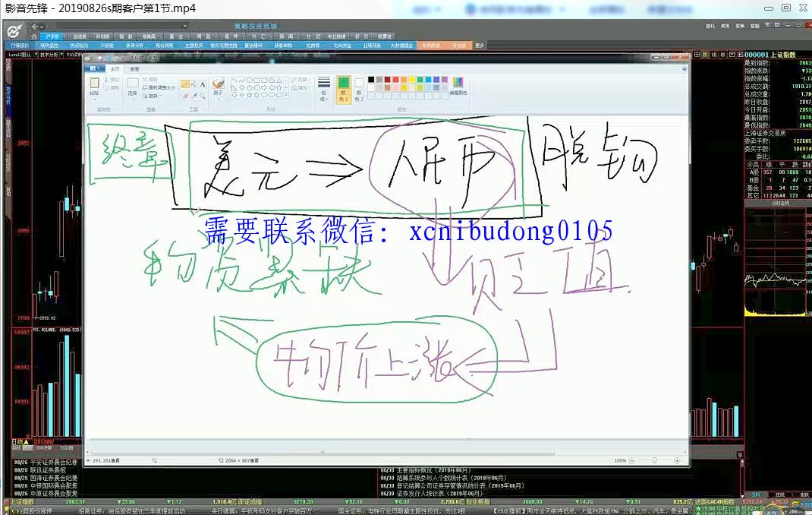Click the back arrow in stock terminal
Viewport: 812px width, 515px height.
coord(35,26)
